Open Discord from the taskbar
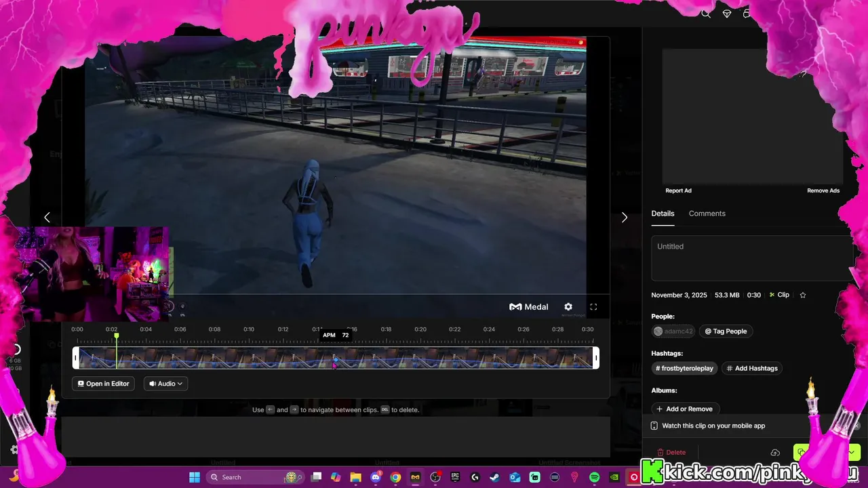 [376, 477]
